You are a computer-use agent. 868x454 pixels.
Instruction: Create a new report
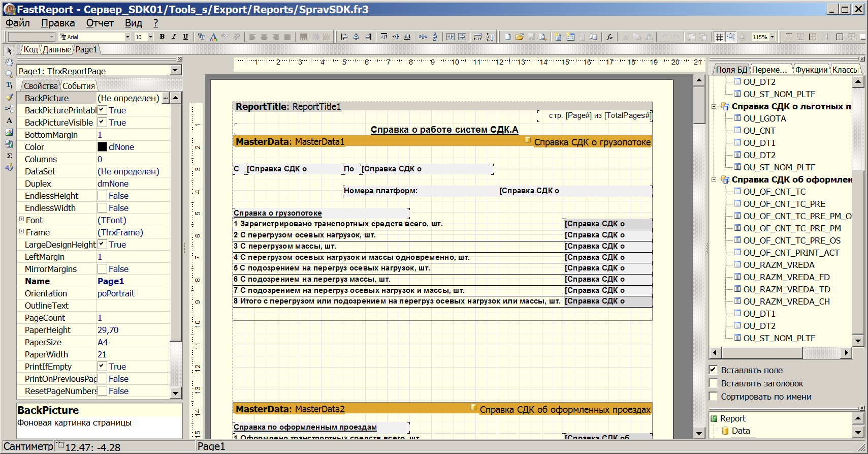[507, 37]
